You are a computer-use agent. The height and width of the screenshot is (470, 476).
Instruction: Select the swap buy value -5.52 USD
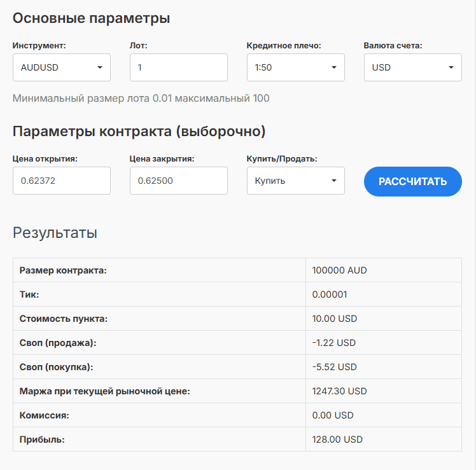point(334,367)
